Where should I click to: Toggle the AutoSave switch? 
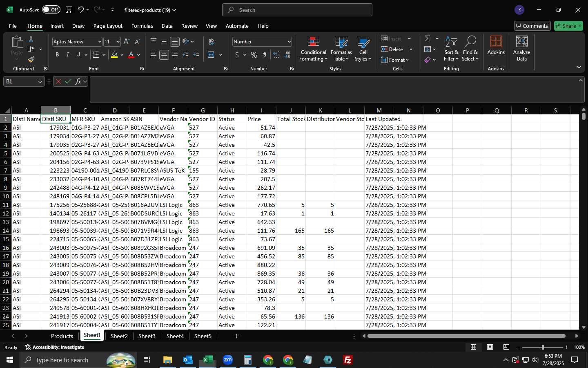51,10
